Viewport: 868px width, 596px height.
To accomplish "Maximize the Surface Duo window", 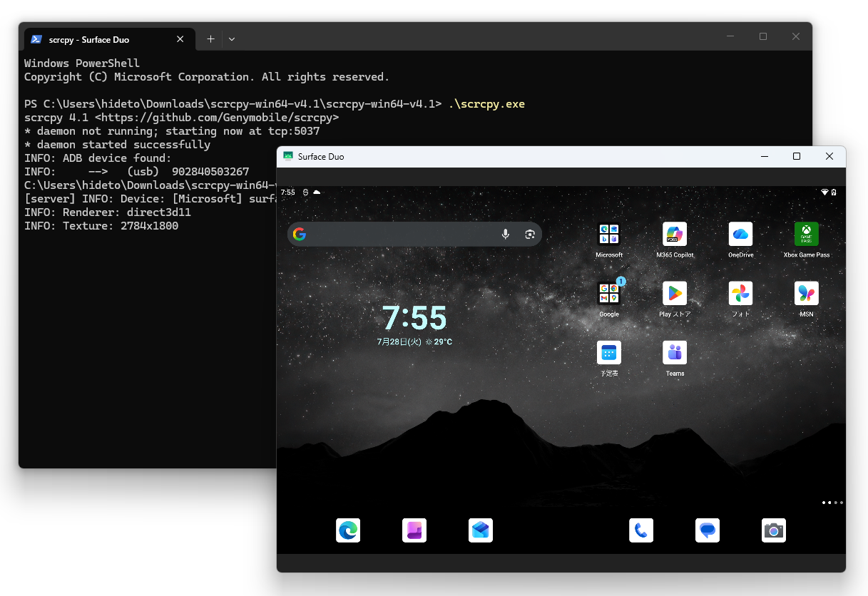I will 797,156.
